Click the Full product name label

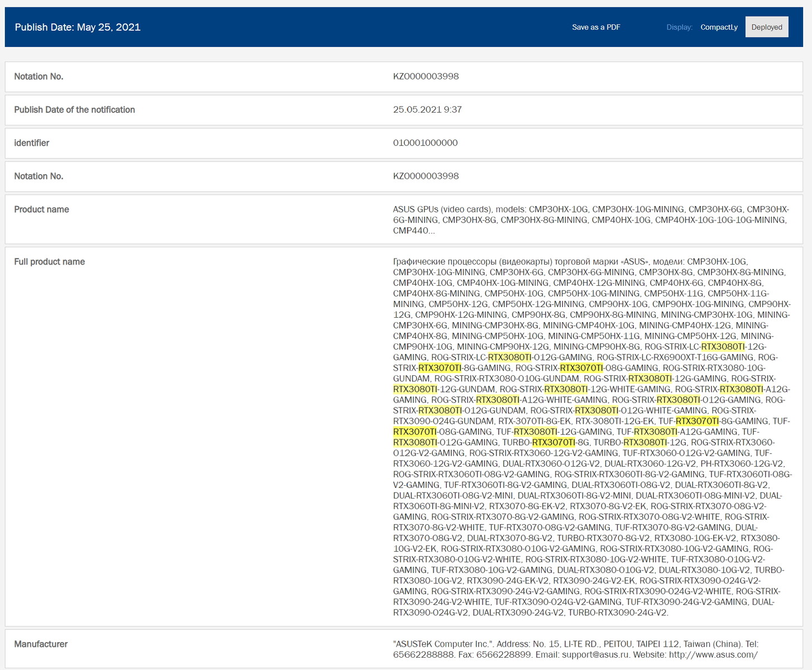(x=49, y=262)
